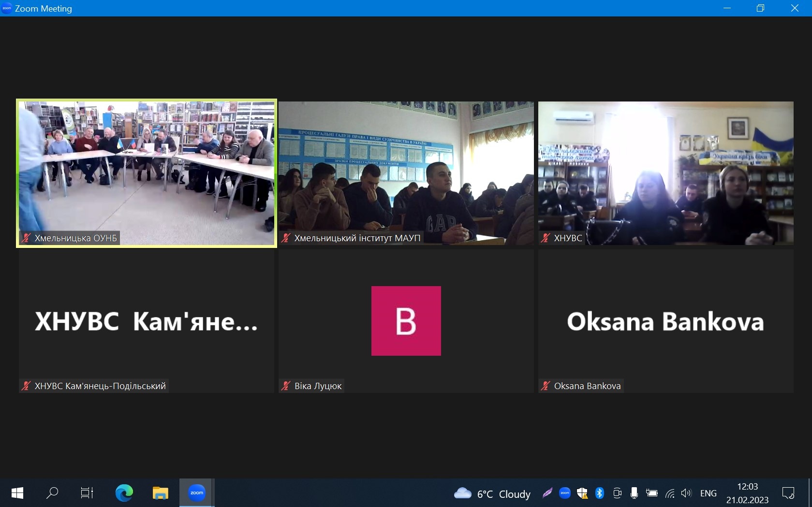Open the Meet Now camera tray icon
The image size is (812, 507).
tap(617, 493)
